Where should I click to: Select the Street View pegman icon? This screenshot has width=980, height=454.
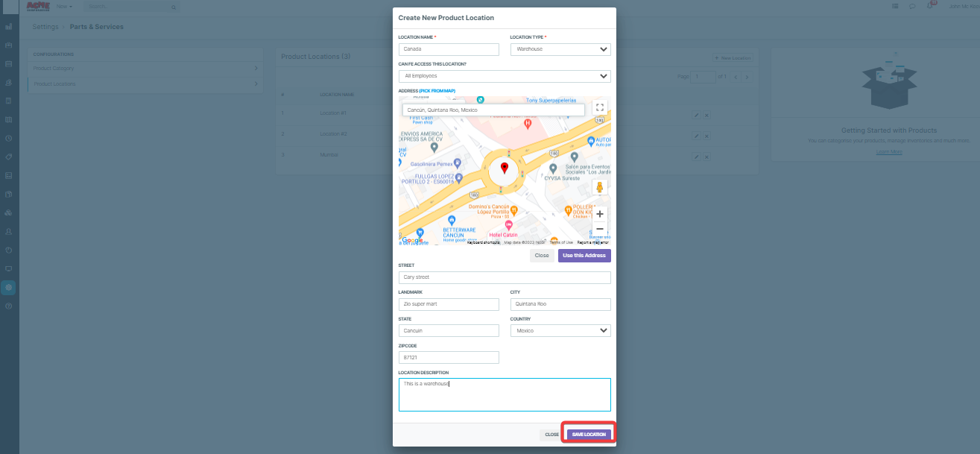[x=600, y=187]
